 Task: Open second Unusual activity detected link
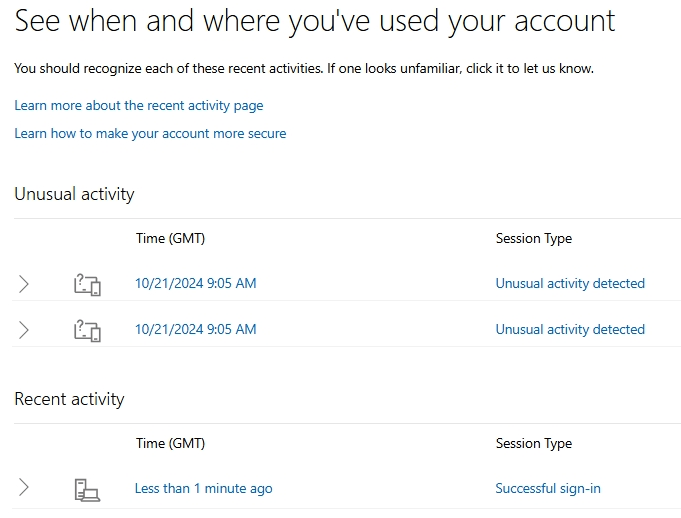570,330
